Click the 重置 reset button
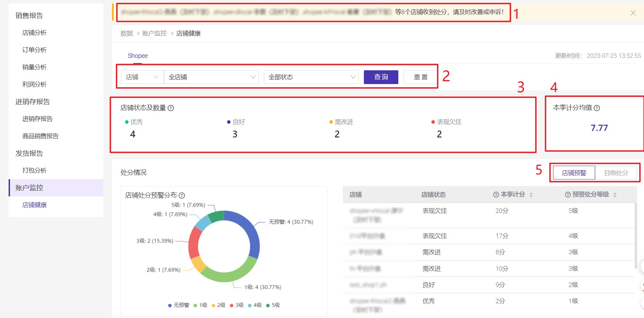Viewport: 644px width, 318px height. click(x=420, y=77)
